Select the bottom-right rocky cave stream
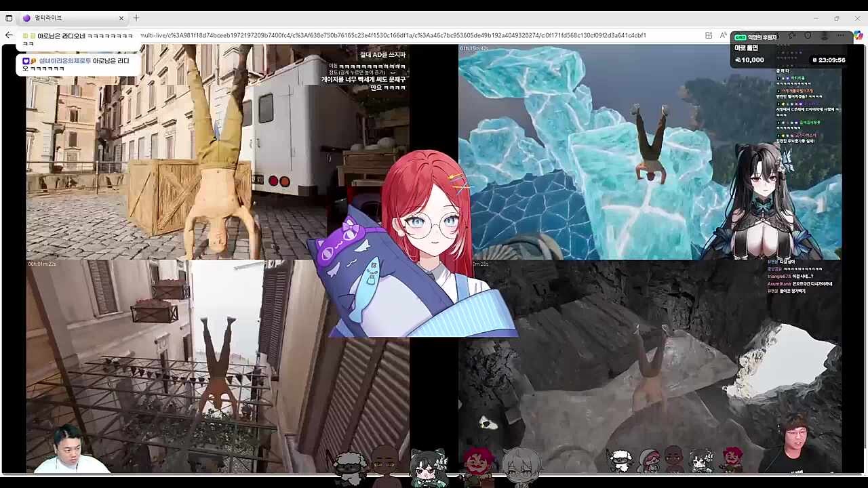Viewport: 868px width, 488px height. pos(650,366)
